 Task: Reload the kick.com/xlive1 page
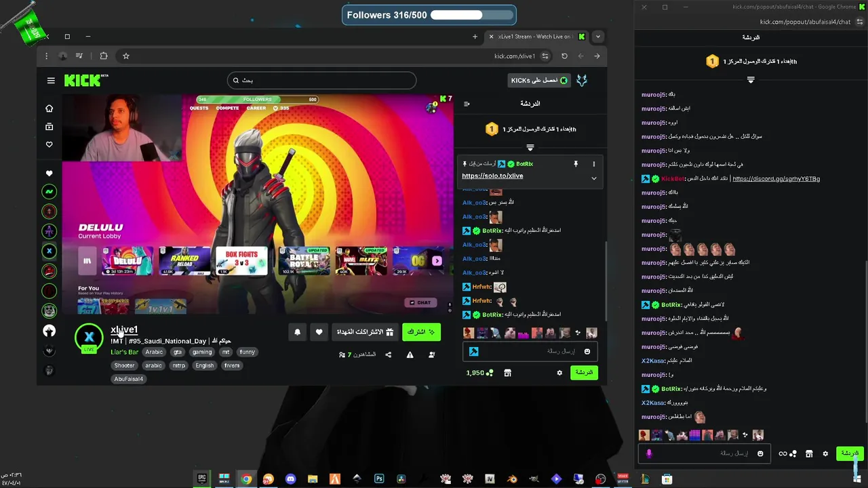564,56
